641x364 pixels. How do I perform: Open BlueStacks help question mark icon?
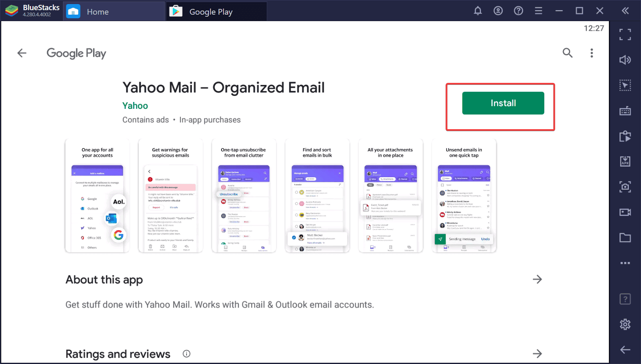click(x=519, y=11)
